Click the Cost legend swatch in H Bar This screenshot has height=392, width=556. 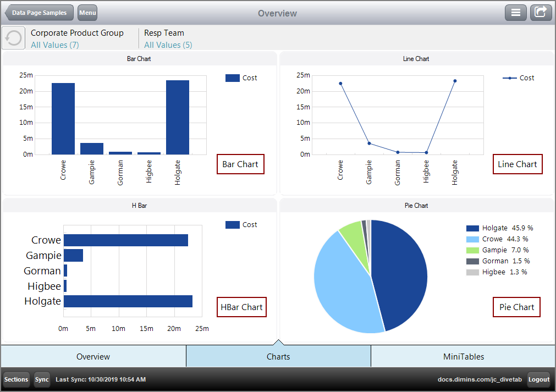click(x=233, y=225)
